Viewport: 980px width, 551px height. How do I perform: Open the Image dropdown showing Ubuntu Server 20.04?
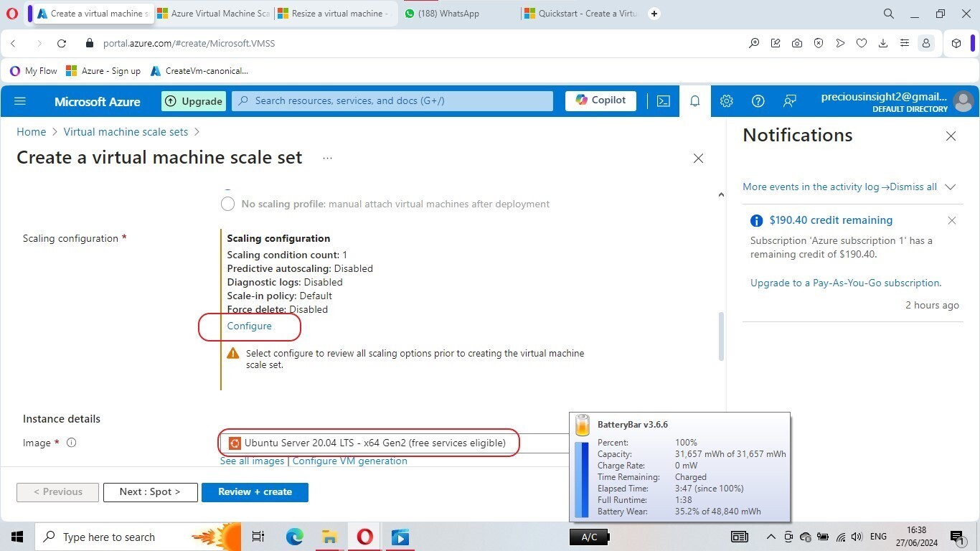394,443
